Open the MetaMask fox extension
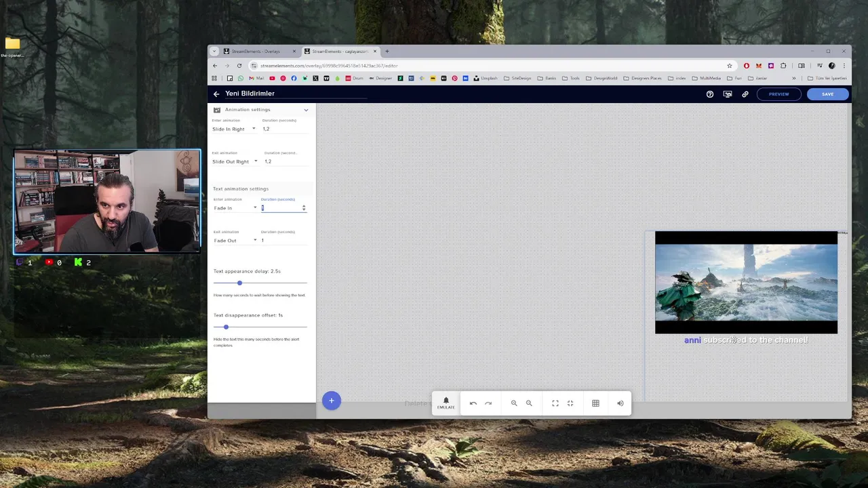Viewport: 868px width, 488px height. pyautogui.click(x=759, y=66)
